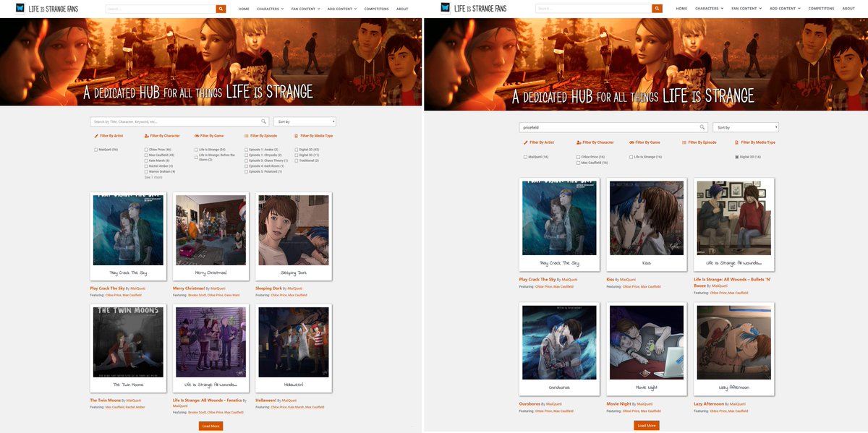Open Sort by dropdown in left page

305,121
